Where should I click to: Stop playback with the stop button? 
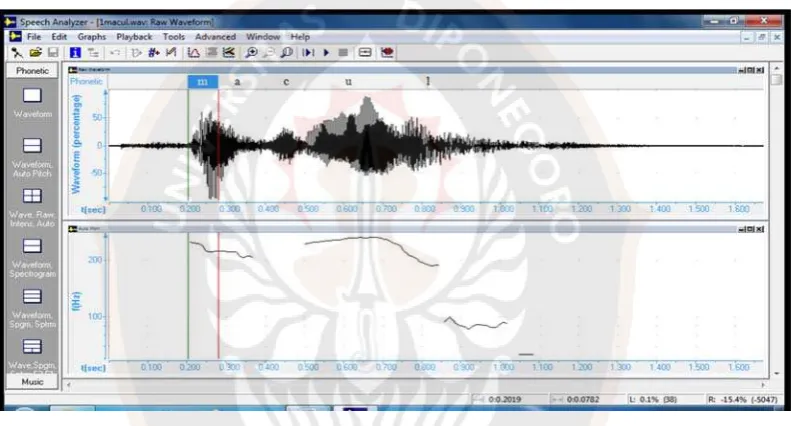point(343,52)
